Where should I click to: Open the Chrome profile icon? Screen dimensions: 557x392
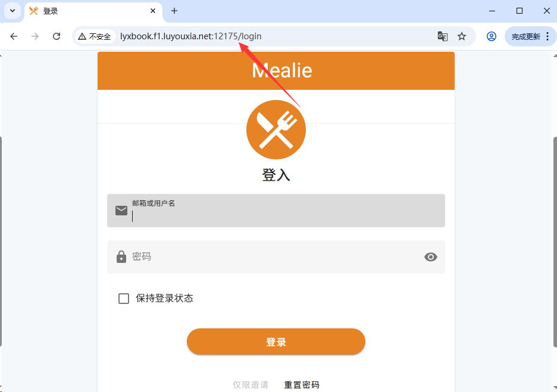[492, 36]
